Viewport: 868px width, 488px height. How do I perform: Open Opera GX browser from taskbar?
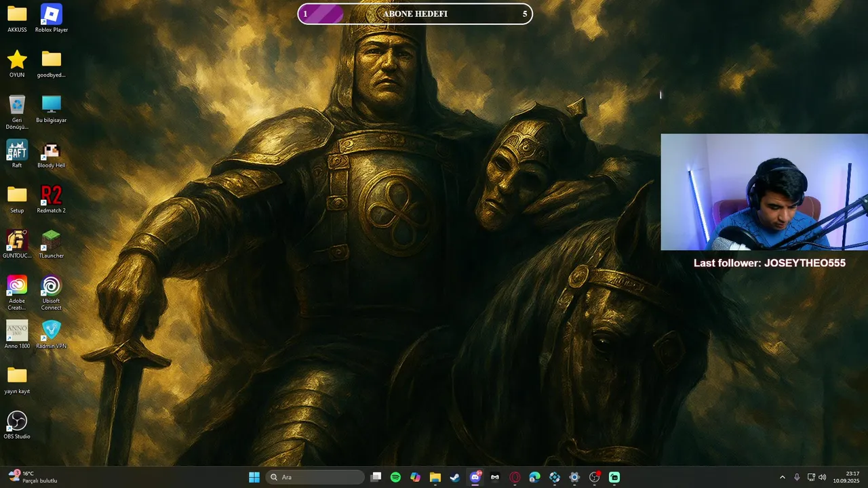[x=515, y=477]
